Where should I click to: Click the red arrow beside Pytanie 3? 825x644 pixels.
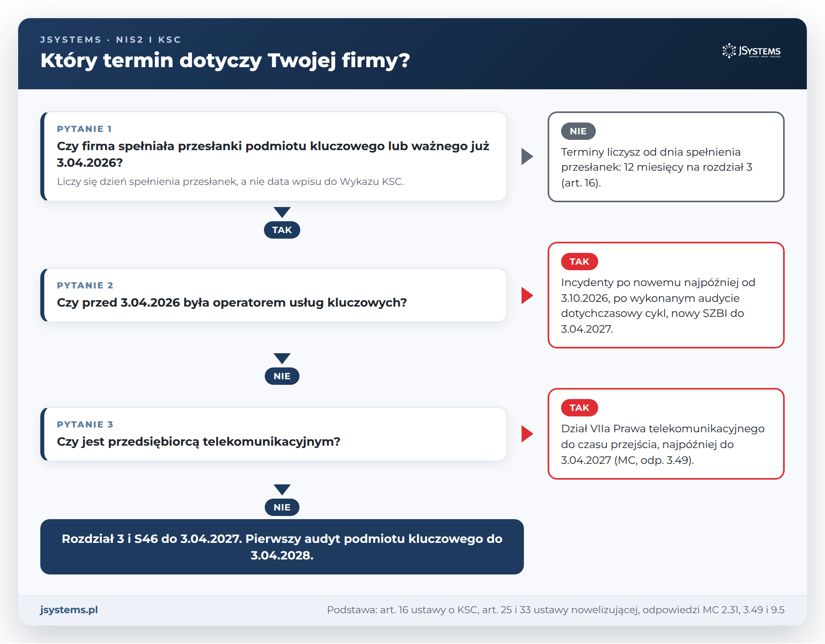click(x=527, y=434)
